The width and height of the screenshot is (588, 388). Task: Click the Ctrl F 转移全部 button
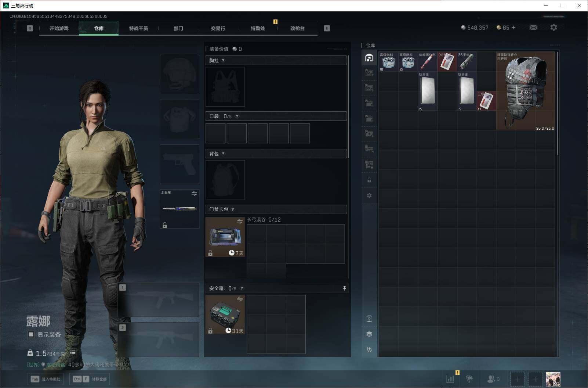point(90,379)
